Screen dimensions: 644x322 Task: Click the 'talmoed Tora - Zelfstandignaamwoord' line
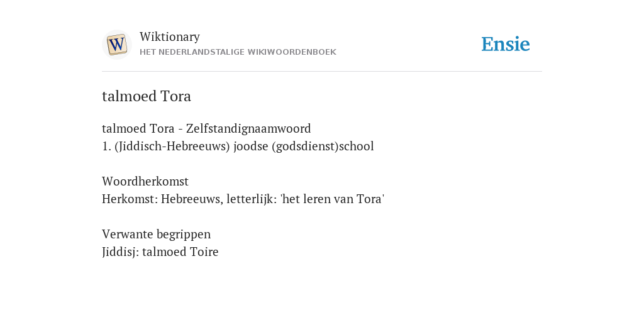206,128
